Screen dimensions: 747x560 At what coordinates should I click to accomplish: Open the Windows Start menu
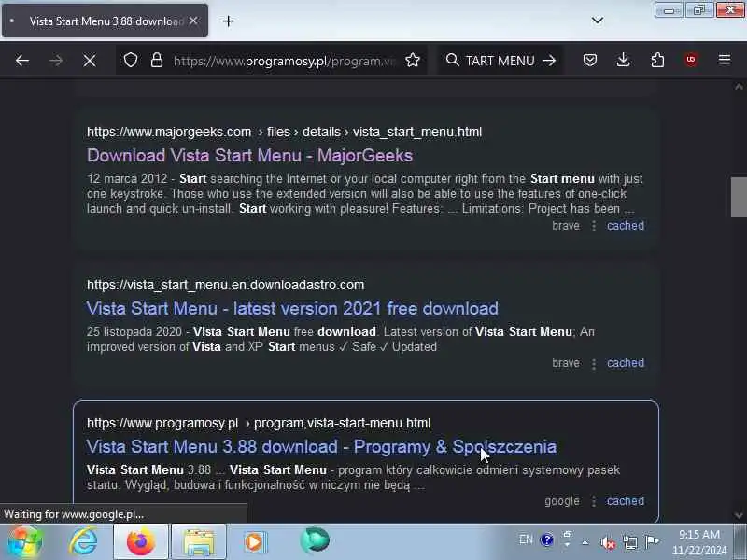tap(25, 542)
